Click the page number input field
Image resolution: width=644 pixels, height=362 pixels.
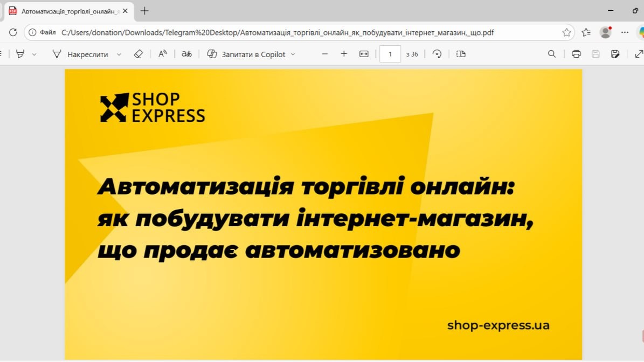390,54
